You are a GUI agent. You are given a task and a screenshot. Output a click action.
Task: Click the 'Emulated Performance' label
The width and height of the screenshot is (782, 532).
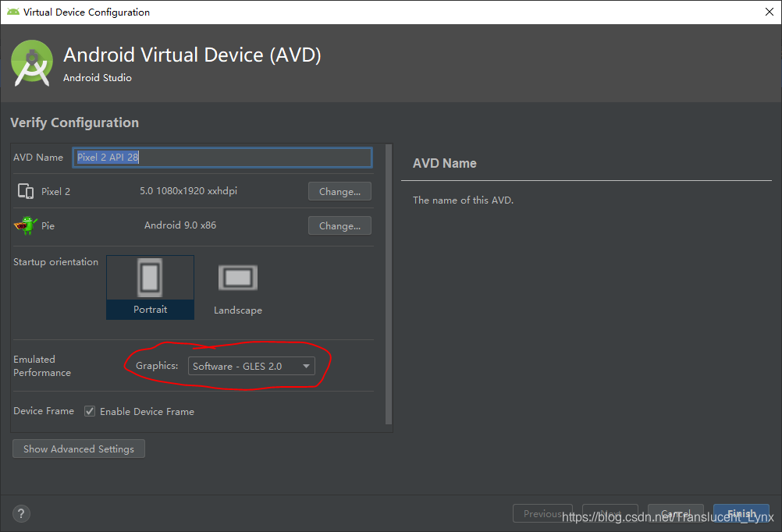pyautogui.click(x=42, y=366)
